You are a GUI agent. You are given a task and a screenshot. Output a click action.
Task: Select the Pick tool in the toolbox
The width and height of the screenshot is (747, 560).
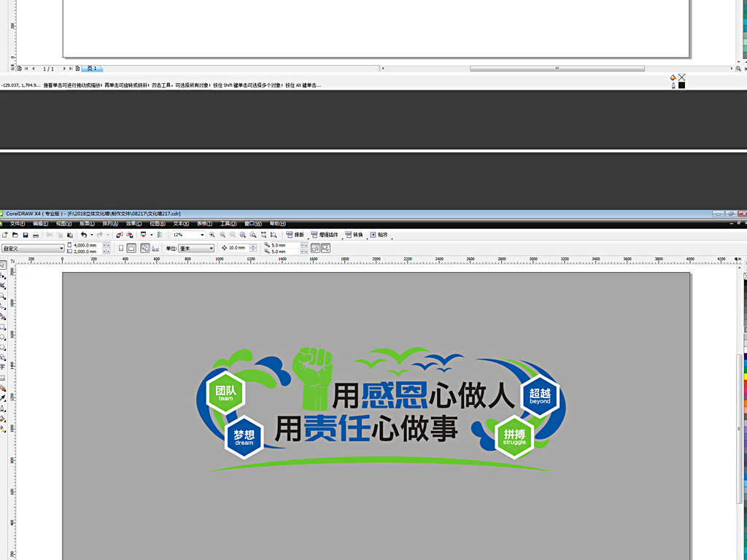coord(4,265)
